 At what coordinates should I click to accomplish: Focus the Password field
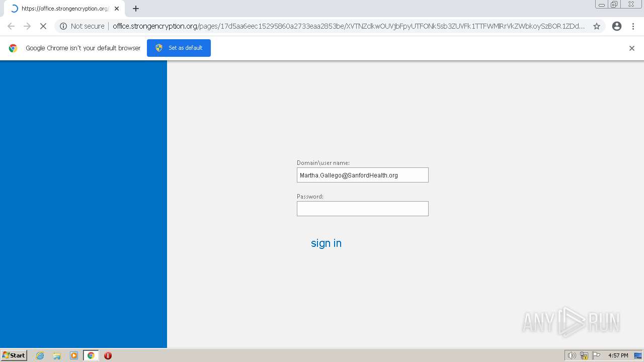pyautogui.click(x=363, y=209)
